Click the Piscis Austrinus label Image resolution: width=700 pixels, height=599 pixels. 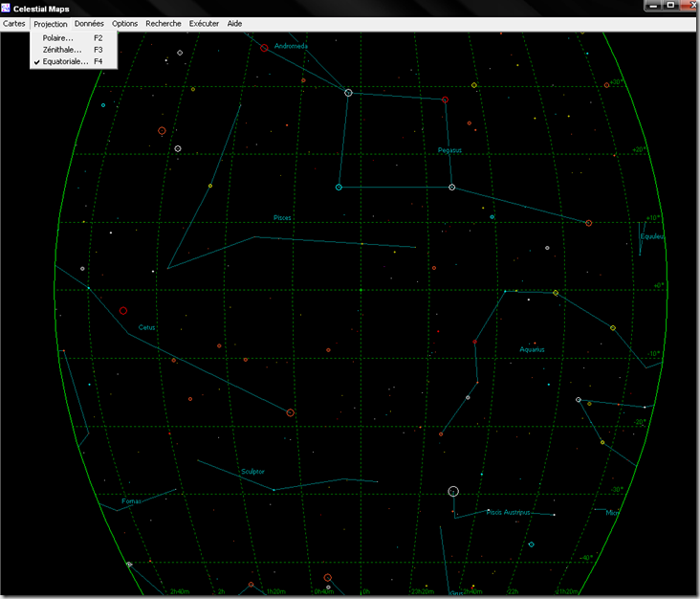508,512
